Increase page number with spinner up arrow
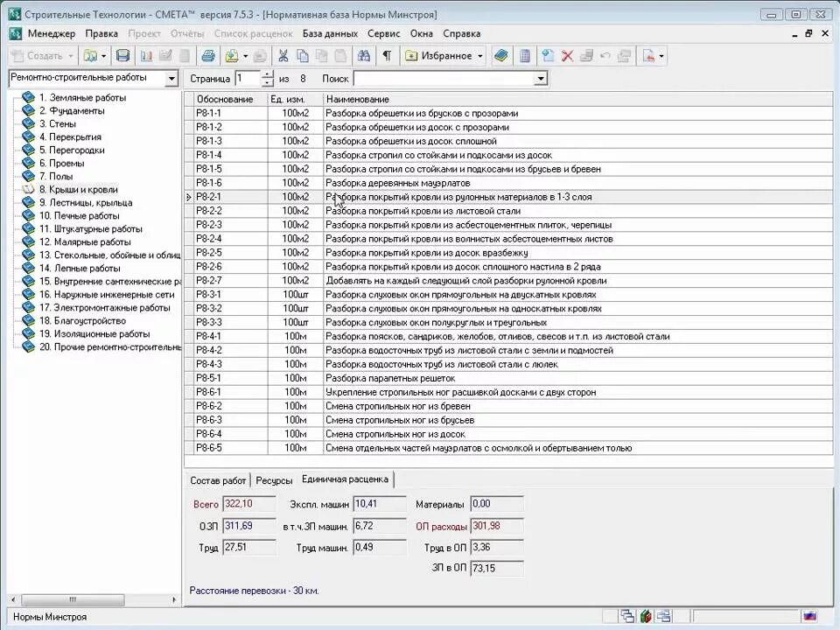The height and width of the screenshot is (630, 840). [x=268, y=74]
